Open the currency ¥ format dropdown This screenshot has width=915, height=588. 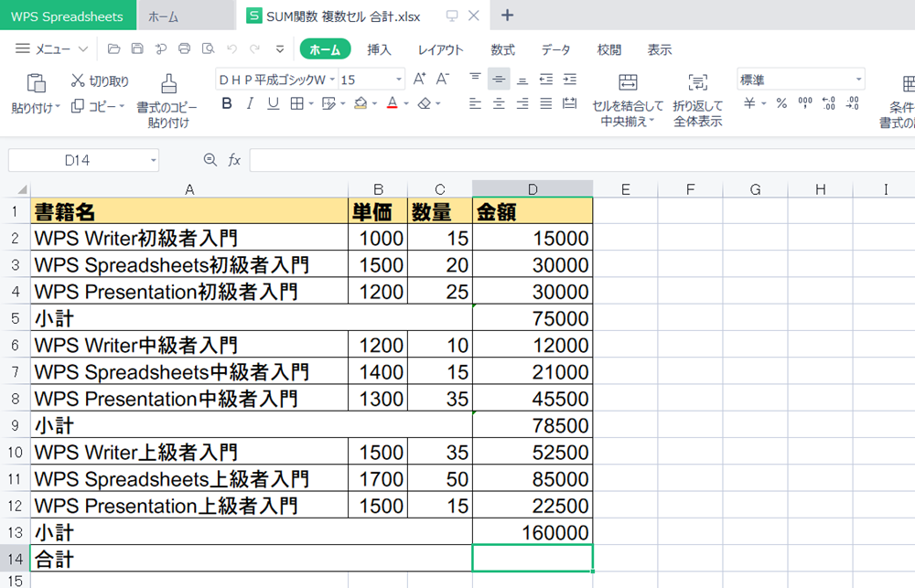tap(763, 104)
